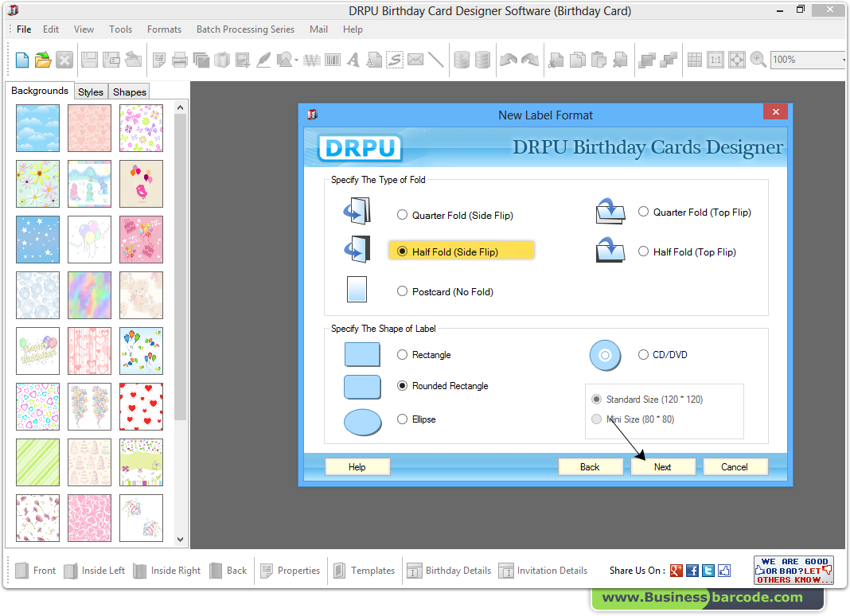850x616 pixels.
Task: Choose the Ellipse label shape
Action: coord(402,419)
